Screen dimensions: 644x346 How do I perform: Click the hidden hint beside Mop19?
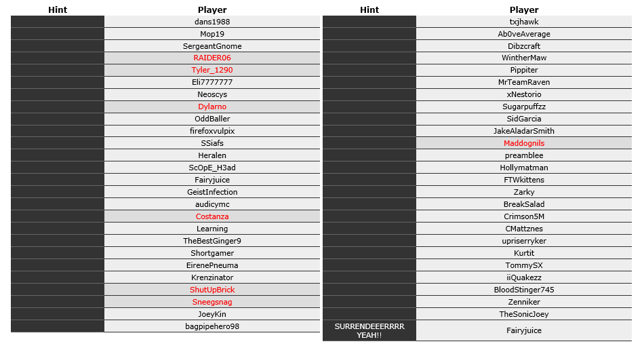(x=58, y=34)
